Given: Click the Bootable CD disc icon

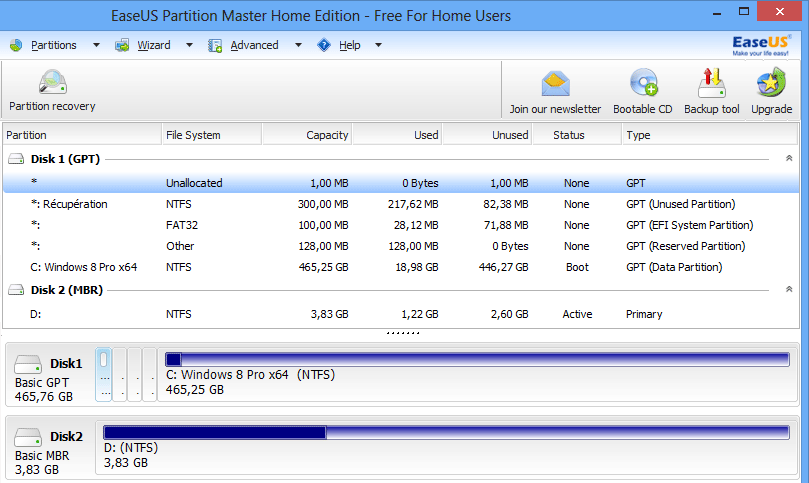Looking at the screenshot, I should [x=643, y=83].
